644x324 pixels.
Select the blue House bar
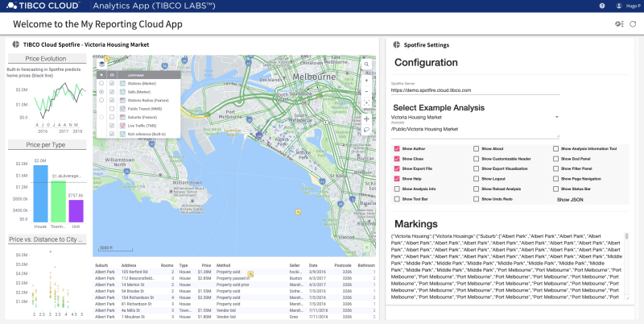[x=40, y=193]
